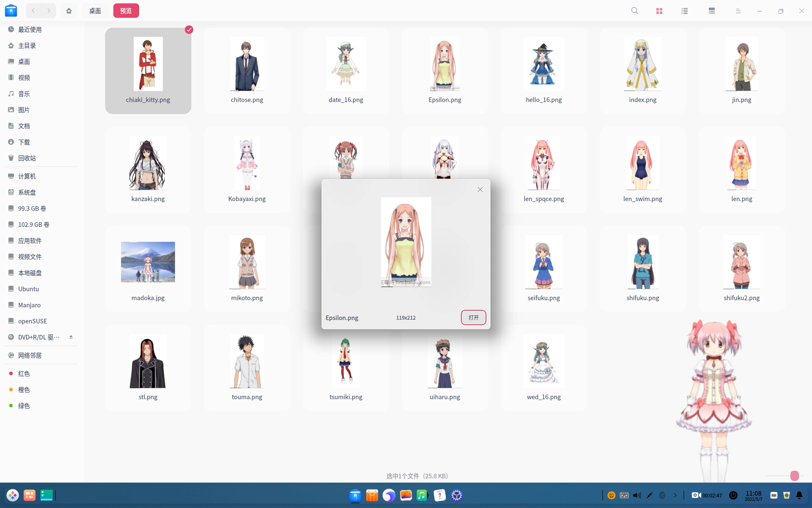Click the power button in the dock
812x508 pixels.
[x=733, y=495]
